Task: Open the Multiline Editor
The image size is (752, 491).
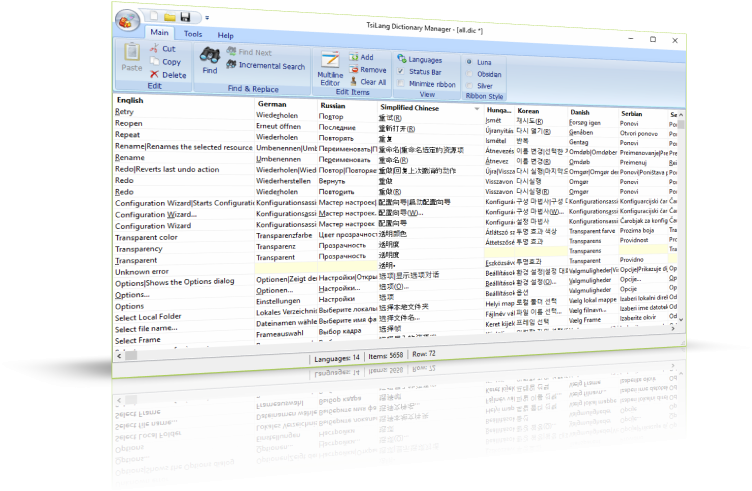Action: click(330, 69)
